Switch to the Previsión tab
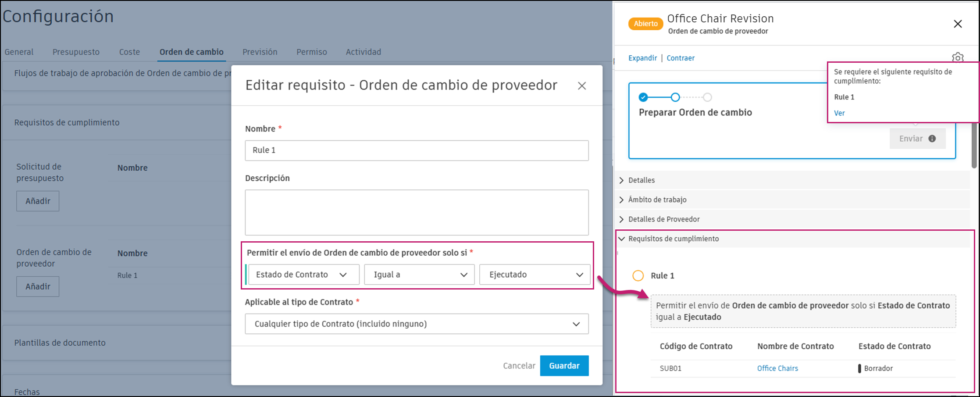Viewport: 980px width, 397px height. tap(259, 52)
